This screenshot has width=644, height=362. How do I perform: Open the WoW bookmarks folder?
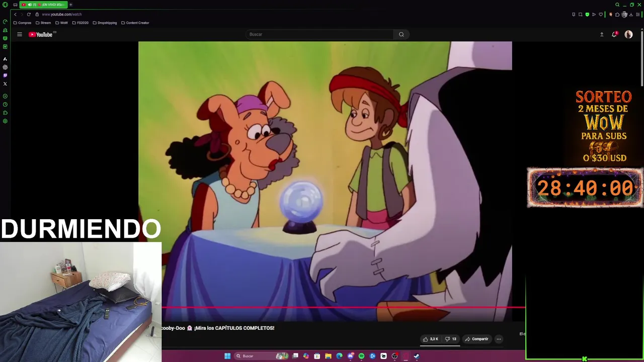tap(61, 23)
